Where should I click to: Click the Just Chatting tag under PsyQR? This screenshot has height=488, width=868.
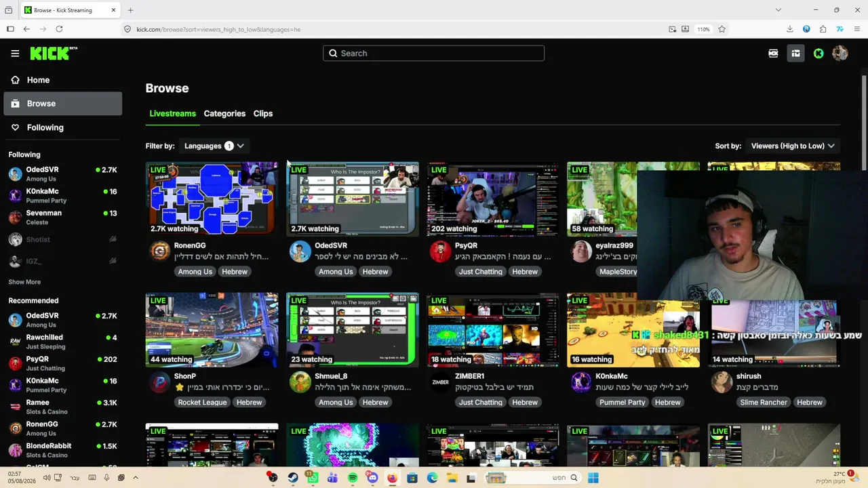(x=481, y=272)
